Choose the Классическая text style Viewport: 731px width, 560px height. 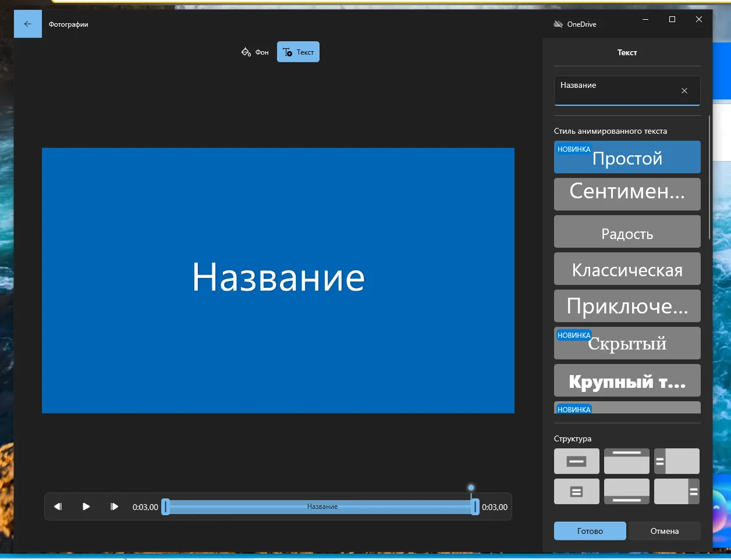627,269
